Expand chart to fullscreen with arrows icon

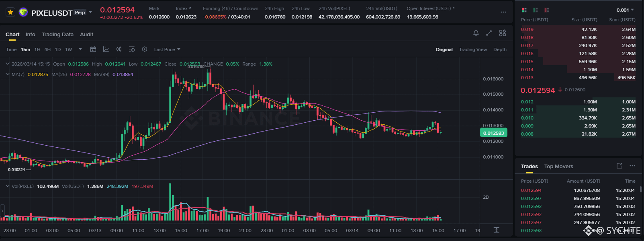[x=489, y=33]
